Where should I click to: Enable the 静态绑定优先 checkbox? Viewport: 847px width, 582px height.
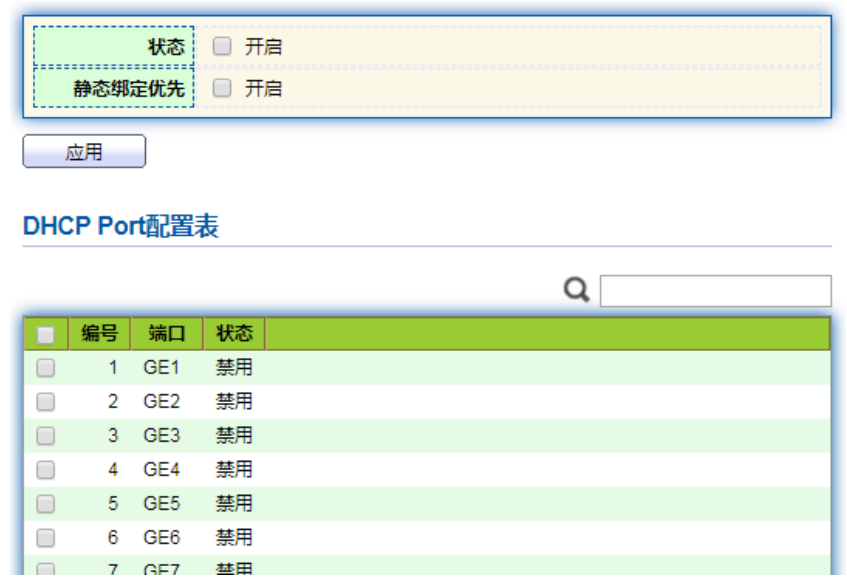point(222,88)
